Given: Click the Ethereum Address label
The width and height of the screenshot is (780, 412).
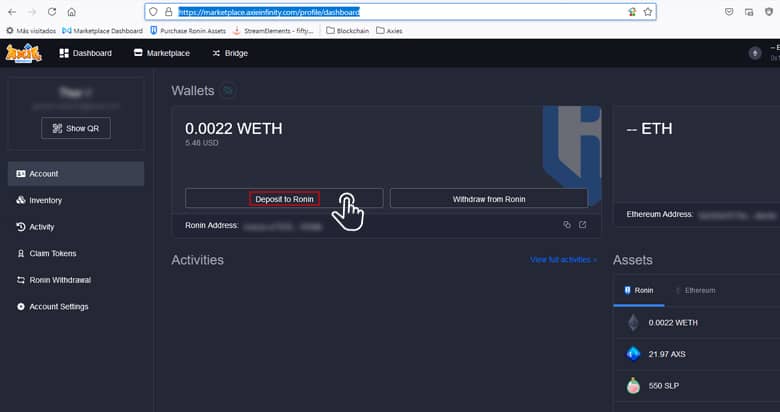Looking at the screenshot, I should (x=660, y=214).
